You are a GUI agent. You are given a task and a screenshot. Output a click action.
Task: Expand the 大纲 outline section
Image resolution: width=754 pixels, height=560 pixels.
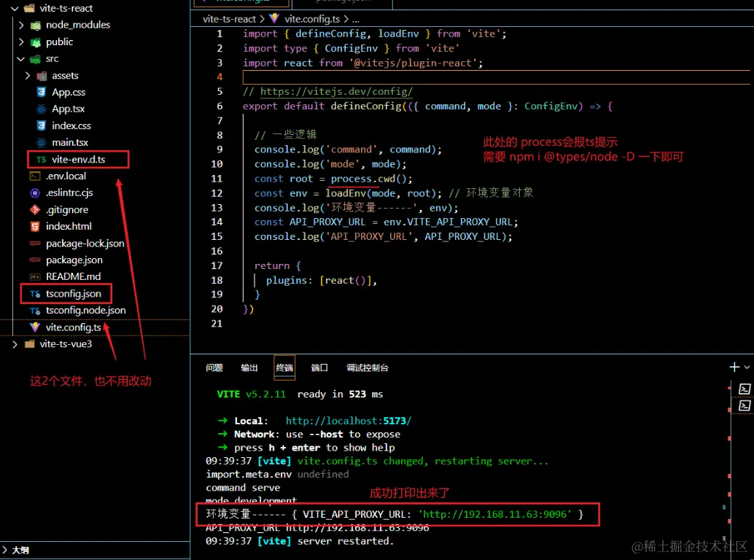(x=5, y=550)
